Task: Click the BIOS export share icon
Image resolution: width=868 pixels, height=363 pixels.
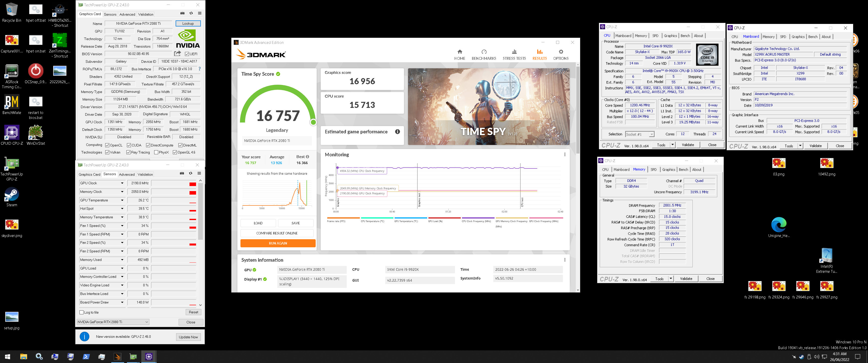Action: coord(178,53)
